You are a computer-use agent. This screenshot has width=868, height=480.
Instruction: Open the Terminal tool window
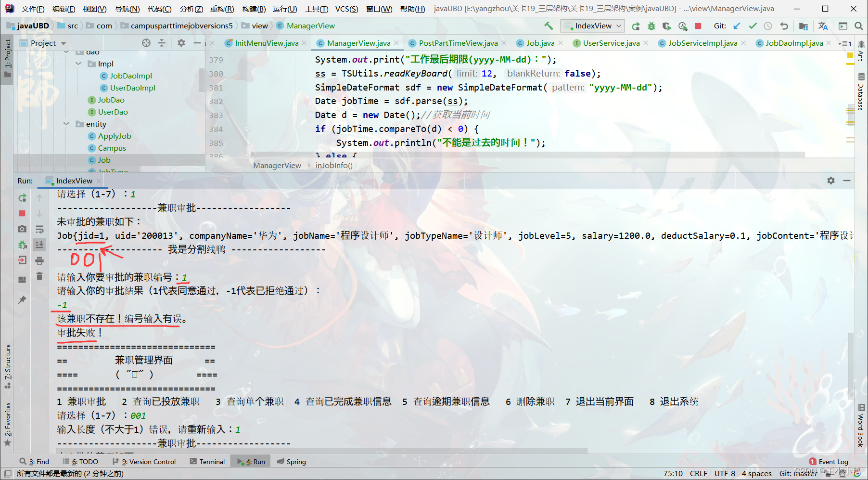tap(207, 461)
